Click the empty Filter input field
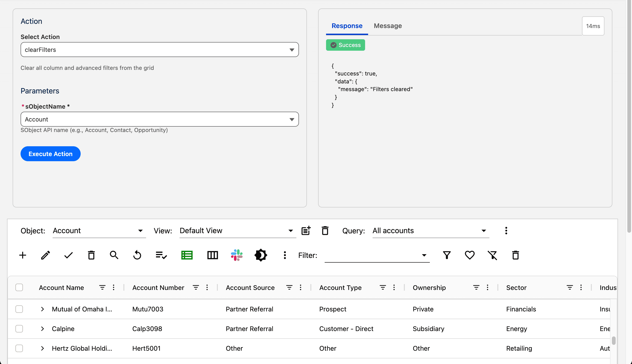Screen dimensions: 632x364 pyautogui.click(x=373, y=255)
